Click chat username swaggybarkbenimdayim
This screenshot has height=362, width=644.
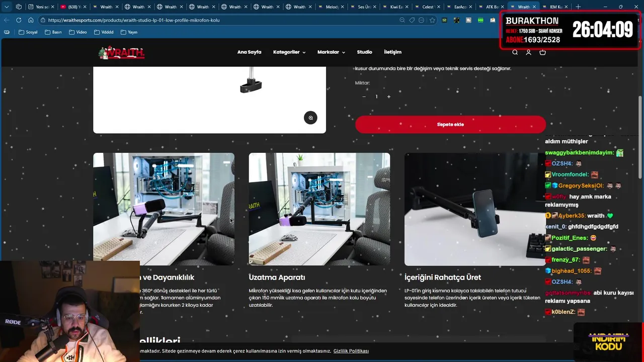(579, 152)
